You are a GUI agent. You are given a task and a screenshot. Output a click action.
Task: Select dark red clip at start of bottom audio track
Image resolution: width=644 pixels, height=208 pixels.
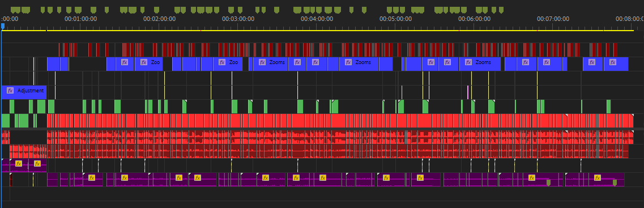[x=11, y=180]
